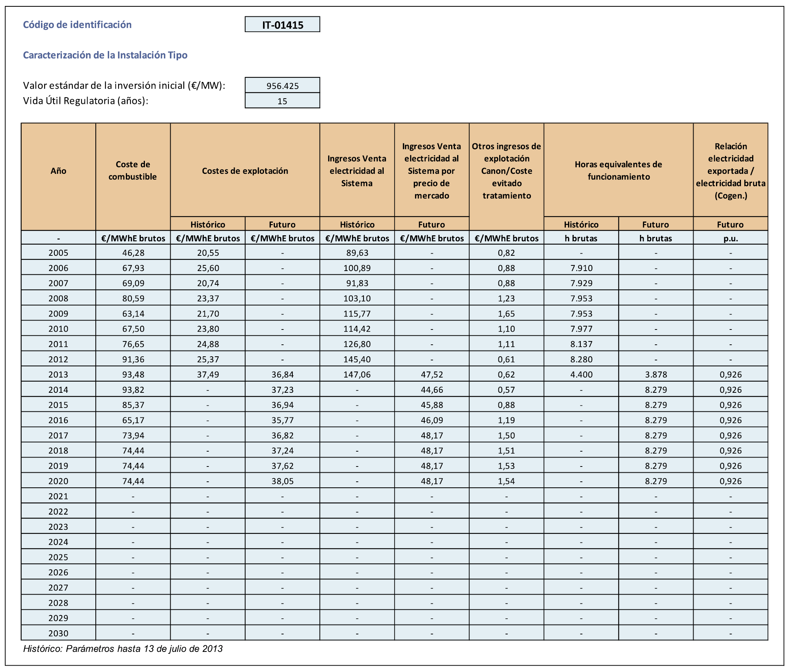Select the 'Código de identificación' label
This screenshot has height=672, width=792.
coord(77,25)
